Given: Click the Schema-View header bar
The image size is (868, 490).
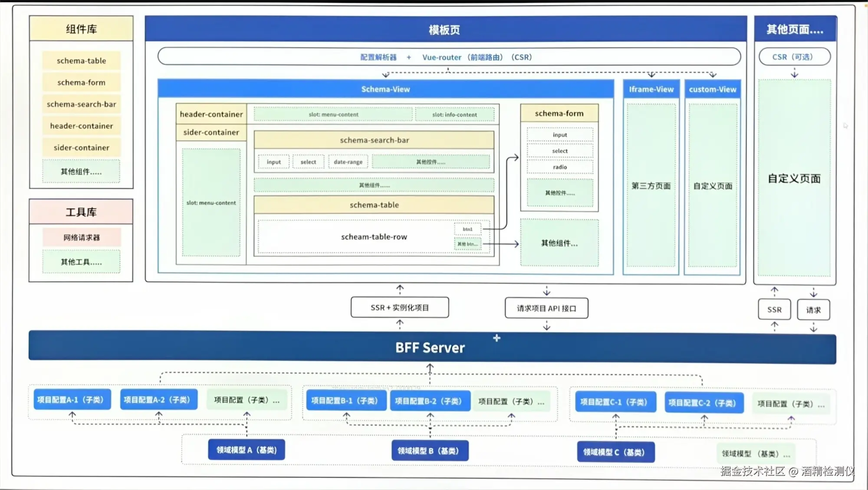Looking at the screenshot, I should point(385,89).
